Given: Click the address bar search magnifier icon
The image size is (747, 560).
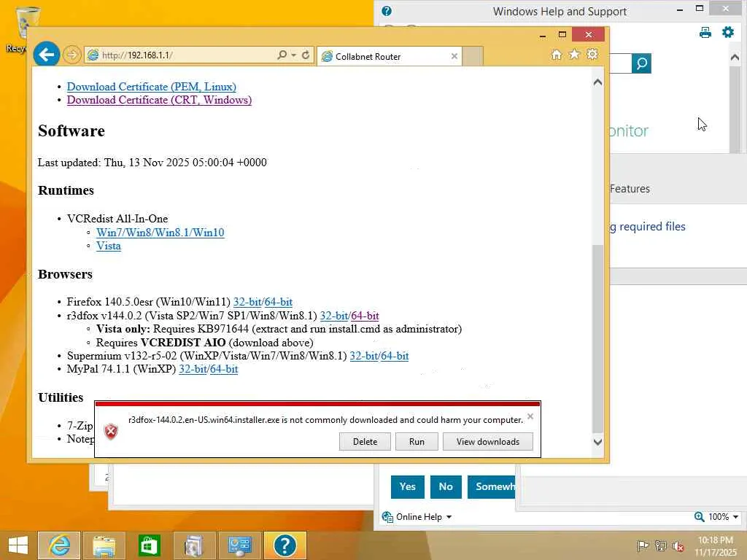Looking at the screenshot, I should coord(282,55).
